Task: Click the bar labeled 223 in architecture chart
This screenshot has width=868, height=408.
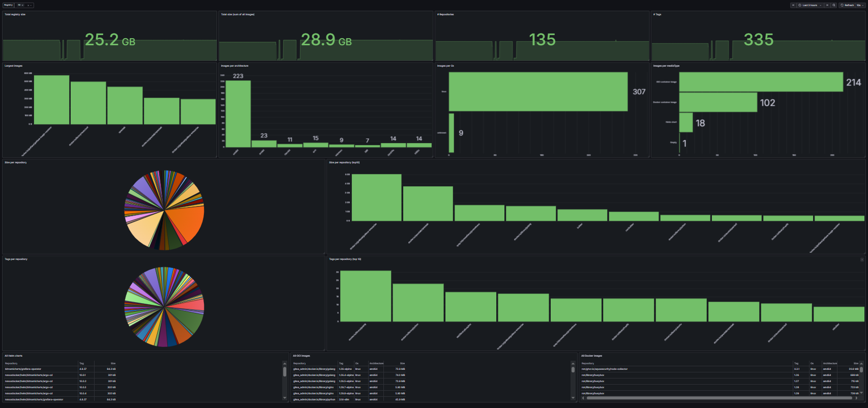Action: [x=238, y=114]
